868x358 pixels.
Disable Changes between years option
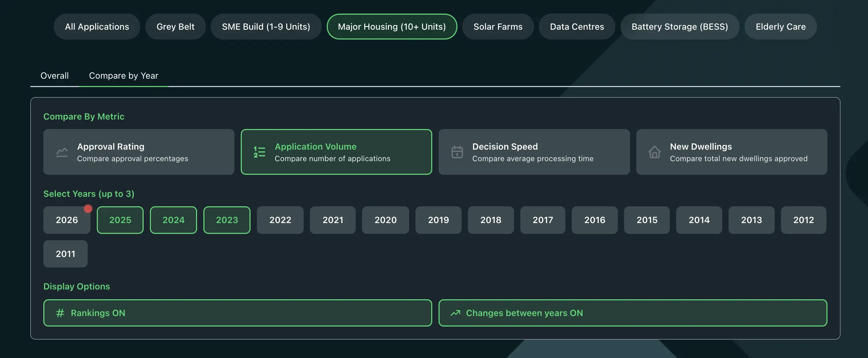(632, 313)
